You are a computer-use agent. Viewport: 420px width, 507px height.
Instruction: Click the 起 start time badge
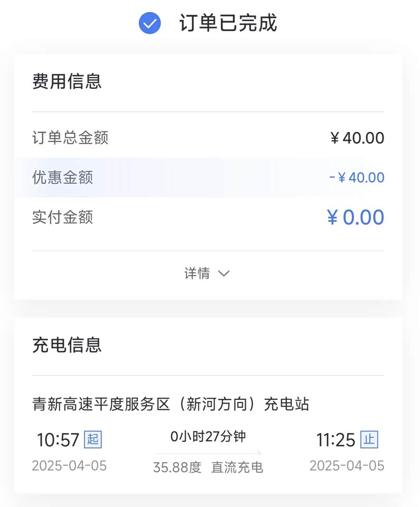pos(93,439)
